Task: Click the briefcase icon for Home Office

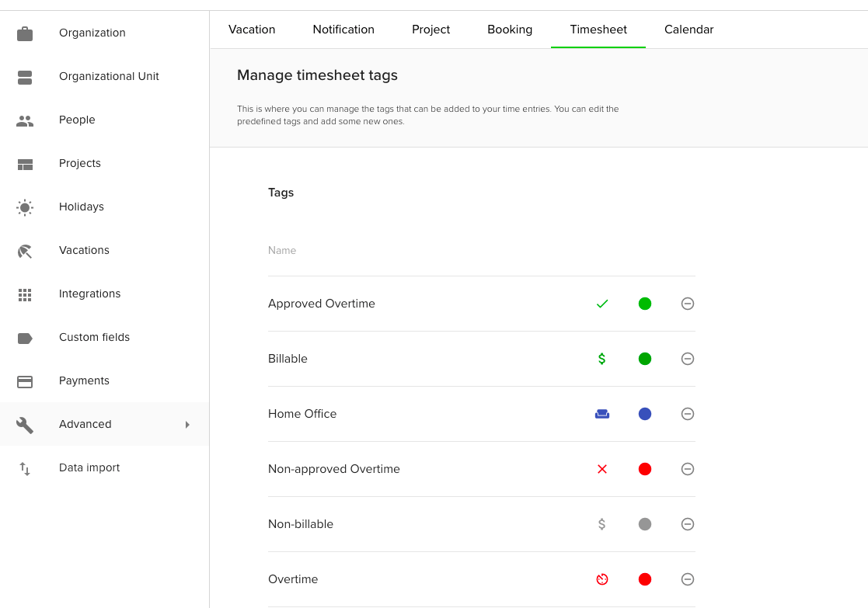Action: pyautogui.click(x=602, y=413)
